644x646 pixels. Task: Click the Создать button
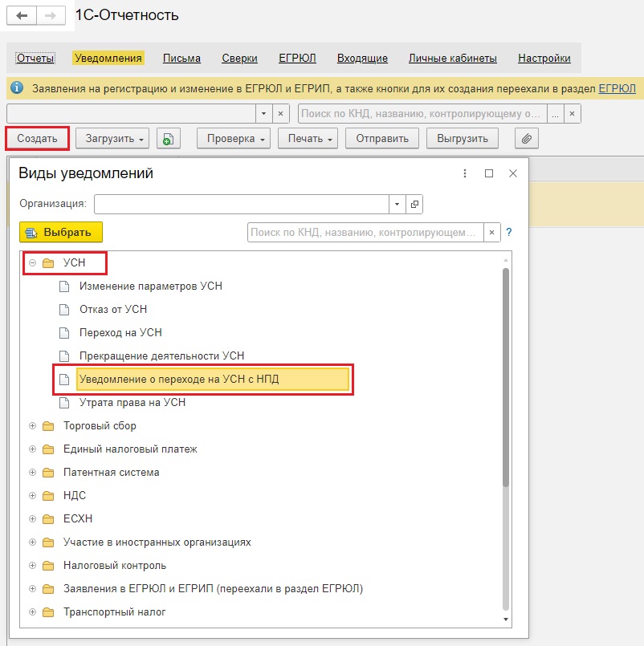click(37, 138)
